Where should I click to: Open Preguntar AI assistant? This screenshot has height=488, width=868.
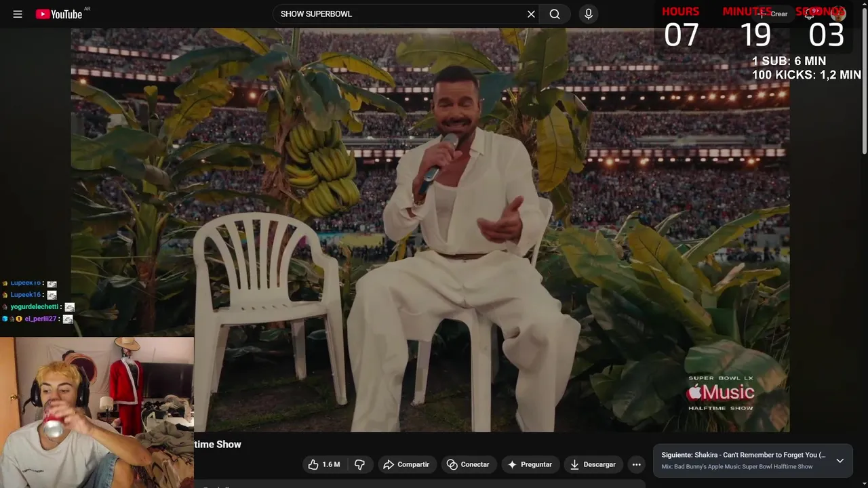[530, 464]
